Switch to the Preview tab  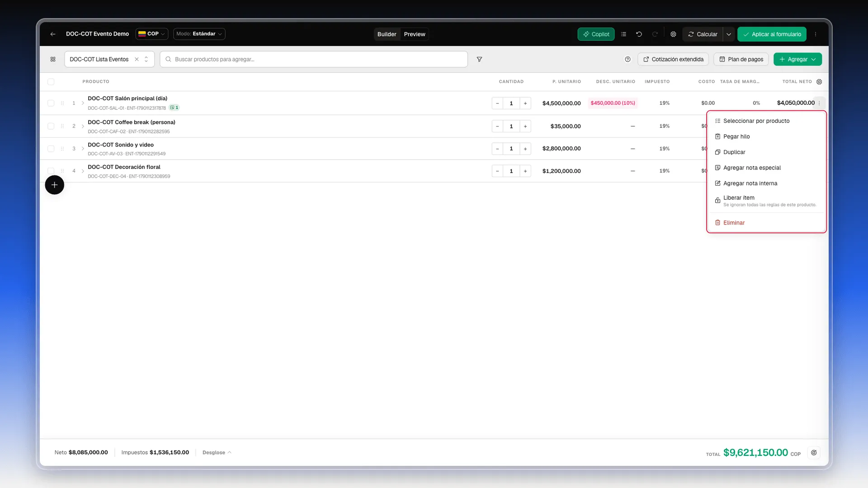pyautogui.click(x=415, y=34)
